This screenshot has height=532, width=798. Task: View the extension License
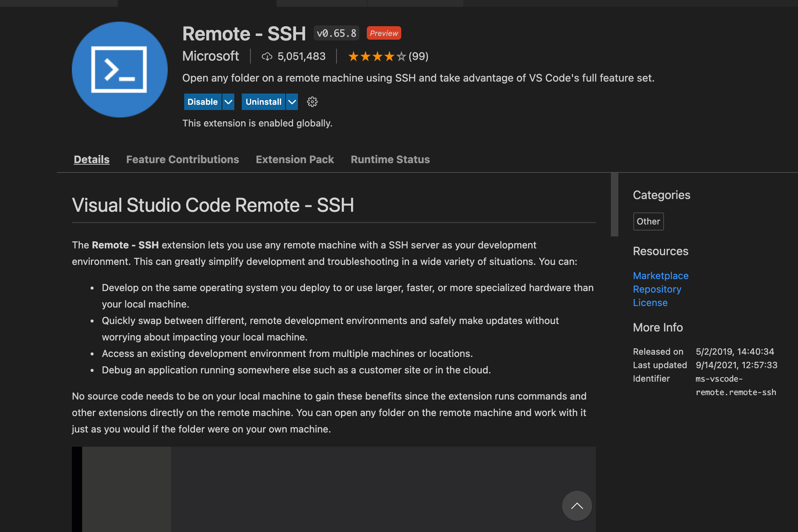pyautogui.click(x=650, y=303)
